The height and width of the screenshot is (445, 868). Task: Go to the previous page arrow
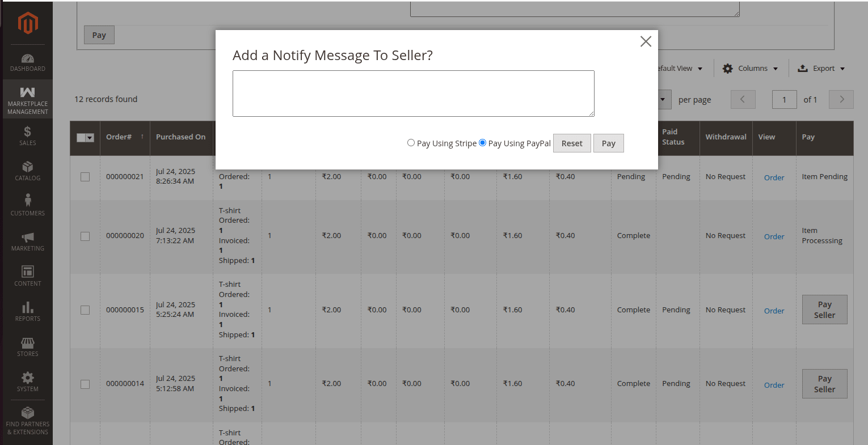(743, 99)
